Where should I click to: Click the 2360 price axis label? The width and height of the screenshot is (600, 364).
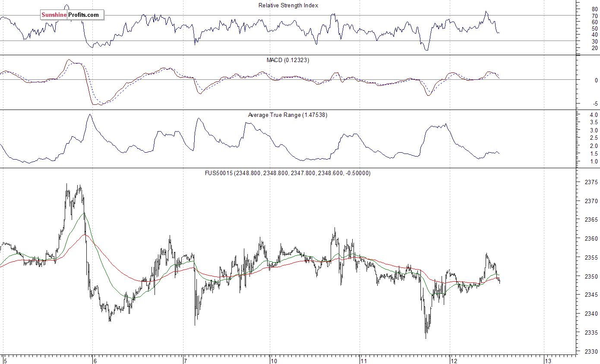(x=592, y=239)
